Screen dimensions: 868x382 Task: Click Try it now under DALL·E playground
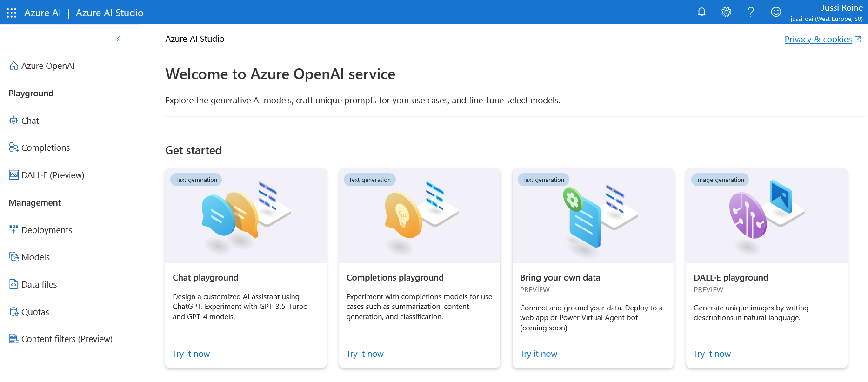pos(712,354)
